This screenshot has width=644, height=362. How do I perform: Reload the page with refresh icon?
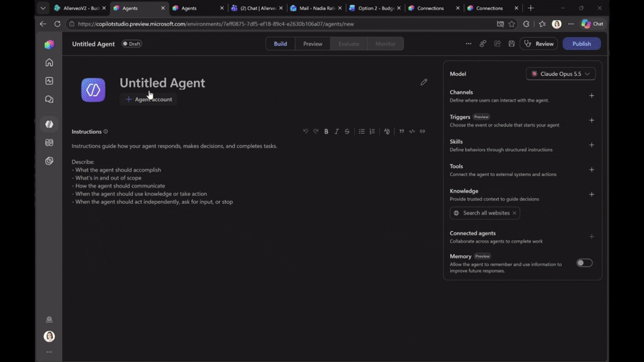pos(57,24)
